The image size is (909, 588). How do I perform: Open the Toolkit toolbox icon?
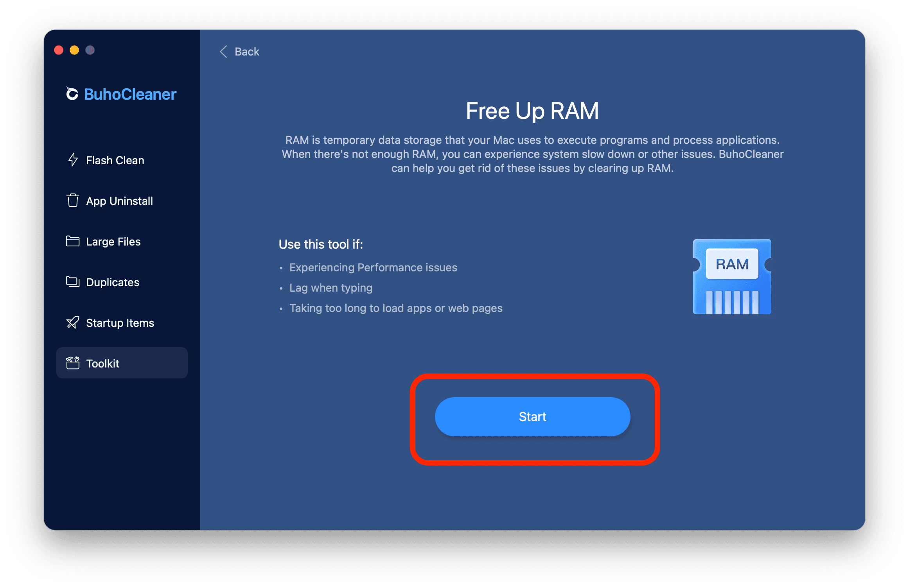[x=72, y=363]
